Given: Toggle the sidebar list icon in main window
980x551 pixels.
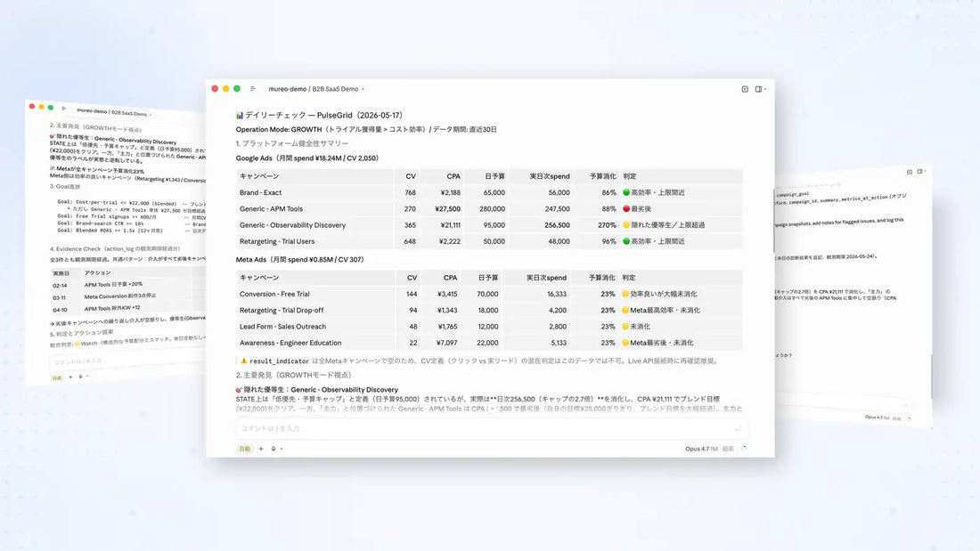Looking at the screenshot, I should pos(253,89).
